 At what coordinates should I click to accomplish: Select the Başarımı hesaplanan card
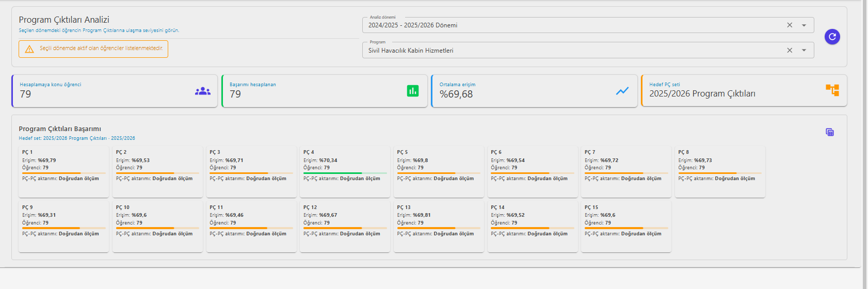pos(325,91)
